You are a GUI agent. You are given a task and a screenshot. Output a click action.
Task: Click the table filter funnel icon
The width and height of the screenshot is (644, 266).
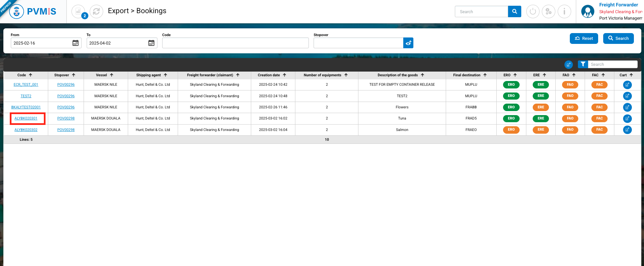[x=583, y=64]
